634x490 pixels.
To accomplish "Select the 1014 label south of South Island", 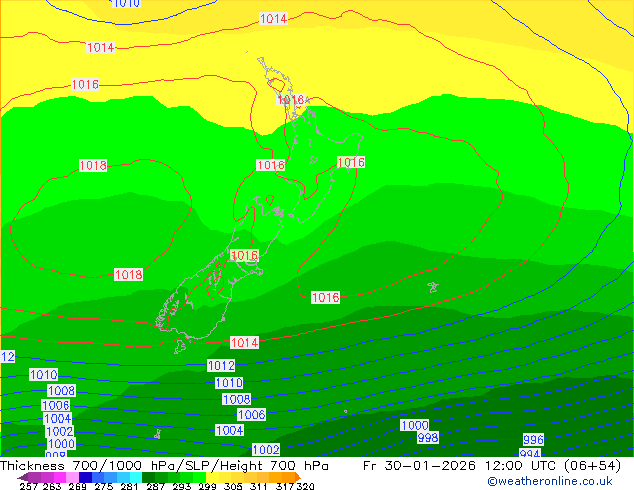I will [245, 343].
